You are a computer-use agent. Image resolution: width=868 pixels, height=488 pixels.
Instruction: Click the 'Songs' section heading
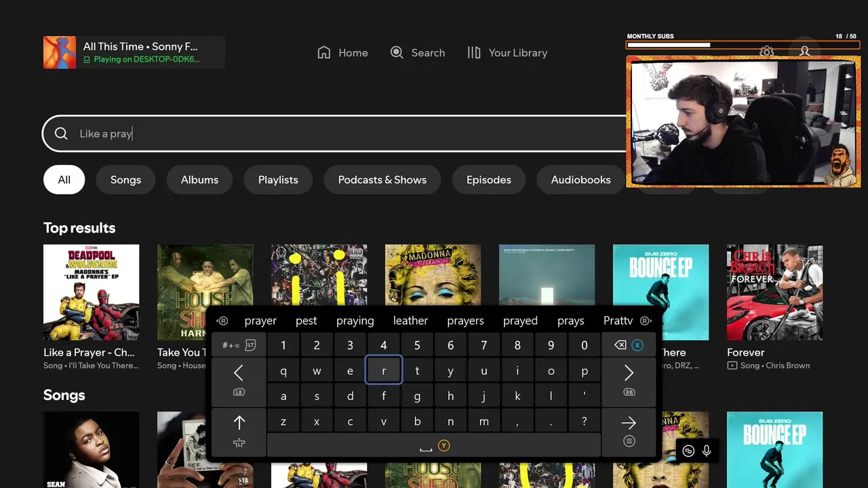click(x=64, y=395)
